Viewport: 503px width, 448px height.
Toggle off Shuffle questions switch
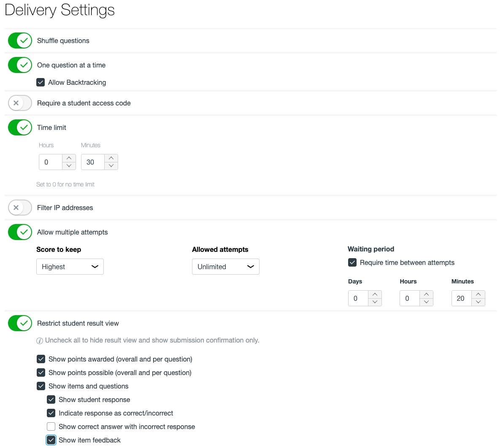click(20, 40)
